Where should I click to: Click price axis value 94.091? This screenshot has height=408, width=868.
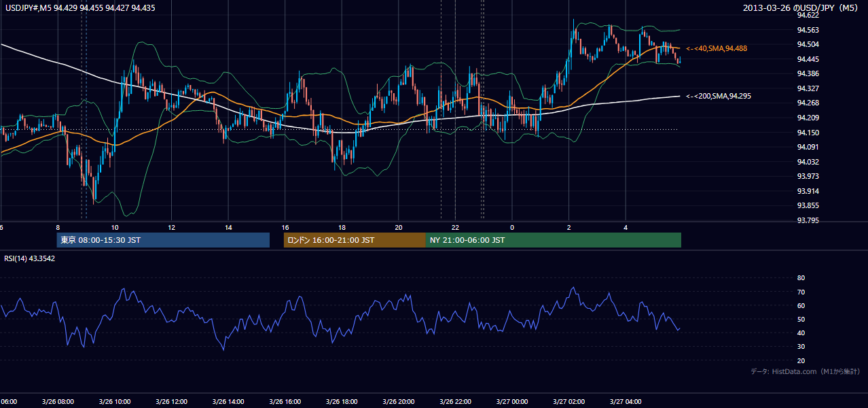coord(808,147)
